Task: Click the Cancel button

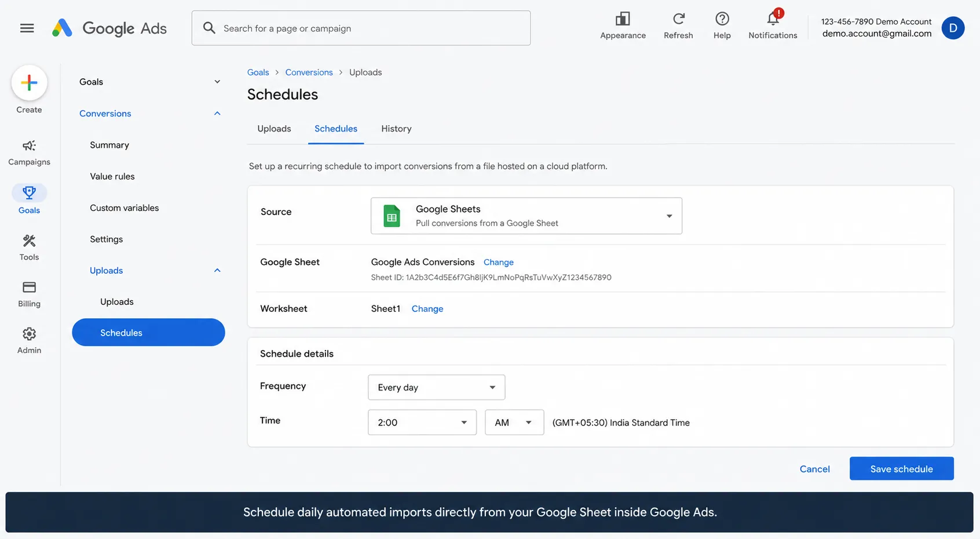Action: 814,469
